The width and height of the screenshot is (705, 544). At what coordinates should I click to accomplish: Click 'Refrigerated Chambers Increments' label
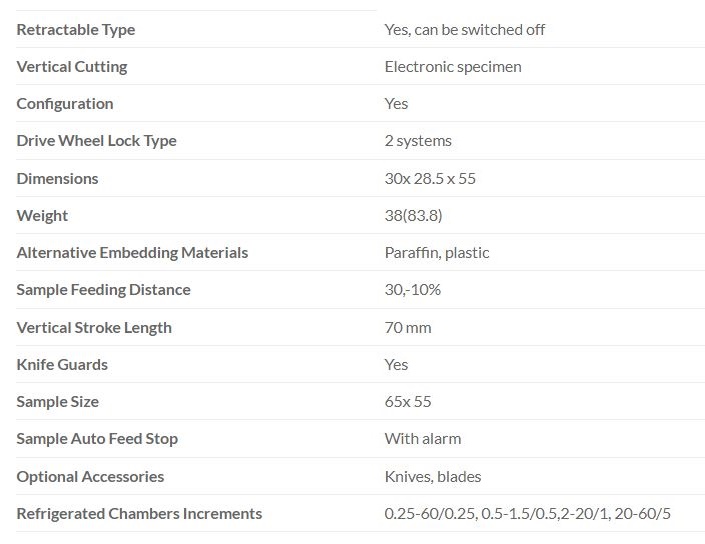point(139,513)
